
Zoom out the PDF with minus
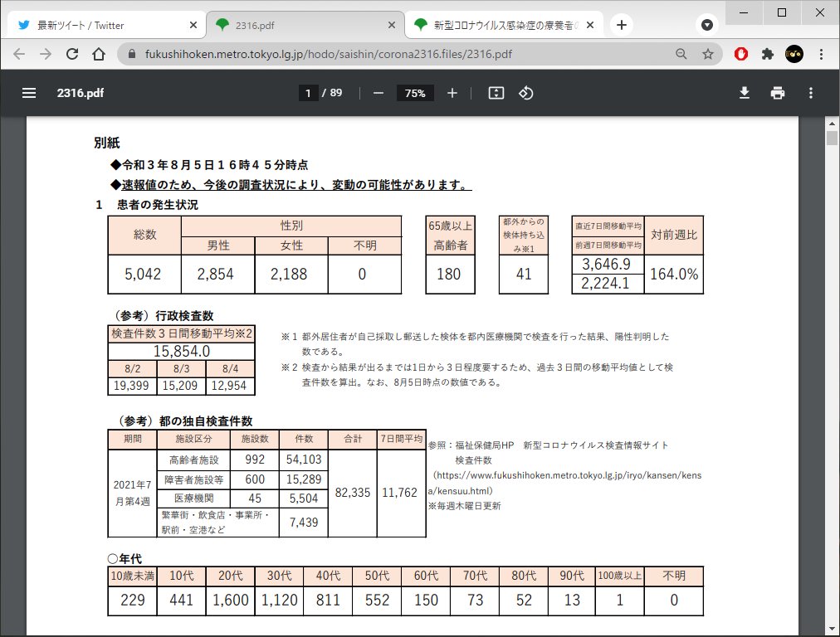[x=378, y=93]
